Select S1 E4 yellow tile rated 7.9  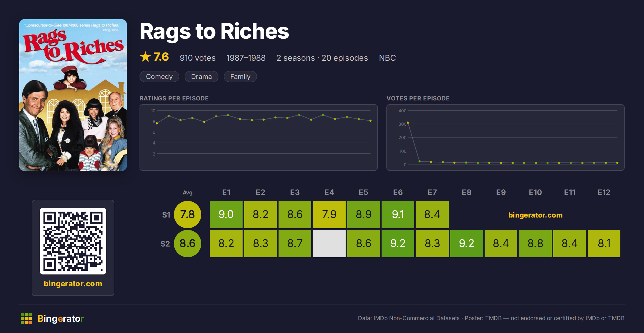point(329,215)
